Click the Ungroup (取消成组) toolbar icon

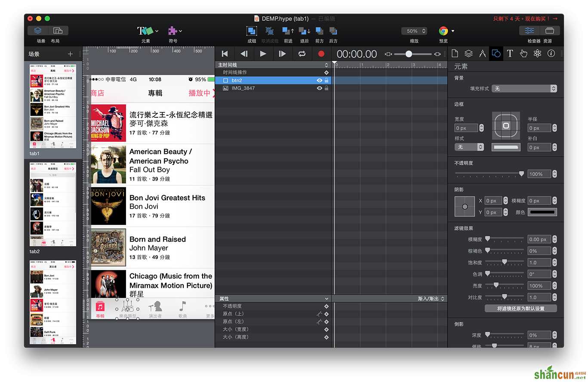pos(270,31)
